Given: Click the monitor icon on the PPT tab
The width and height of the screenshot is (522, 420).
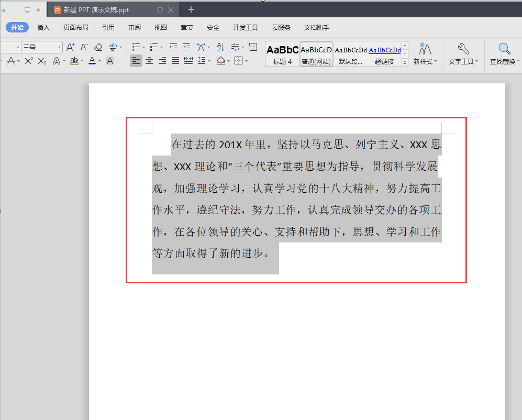Looking at the screenshot, I should pos(160,10).
